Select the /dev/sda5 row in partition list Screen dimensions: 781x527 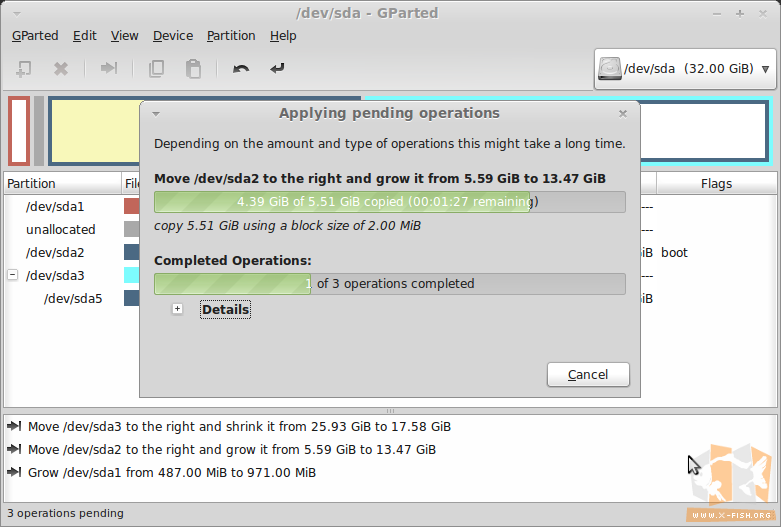coord(72,298)
